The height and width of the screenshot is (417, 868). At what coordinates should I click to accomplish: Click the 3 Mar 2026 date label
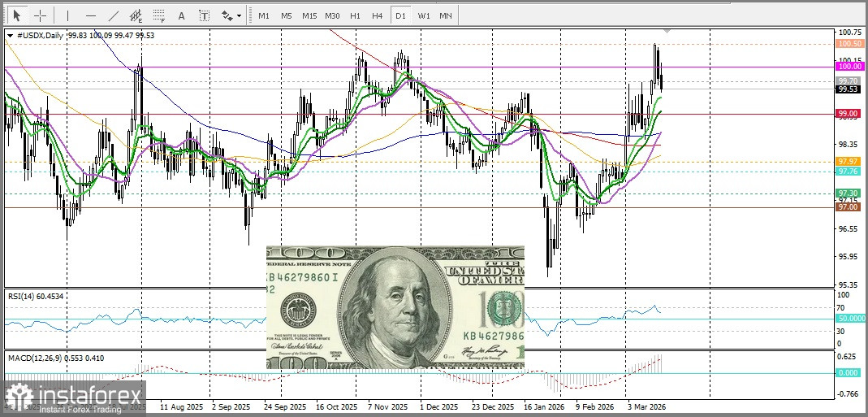coord(646,406)
